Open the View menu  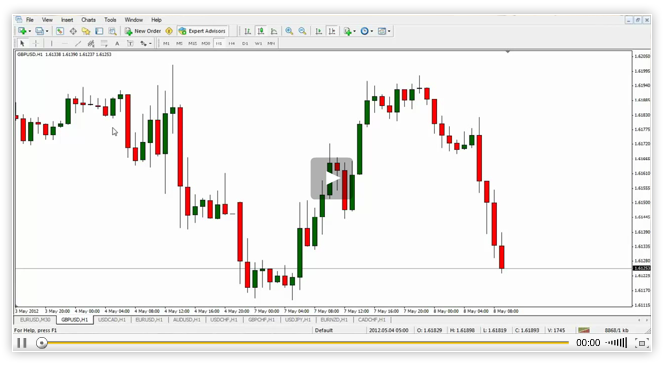47,19
